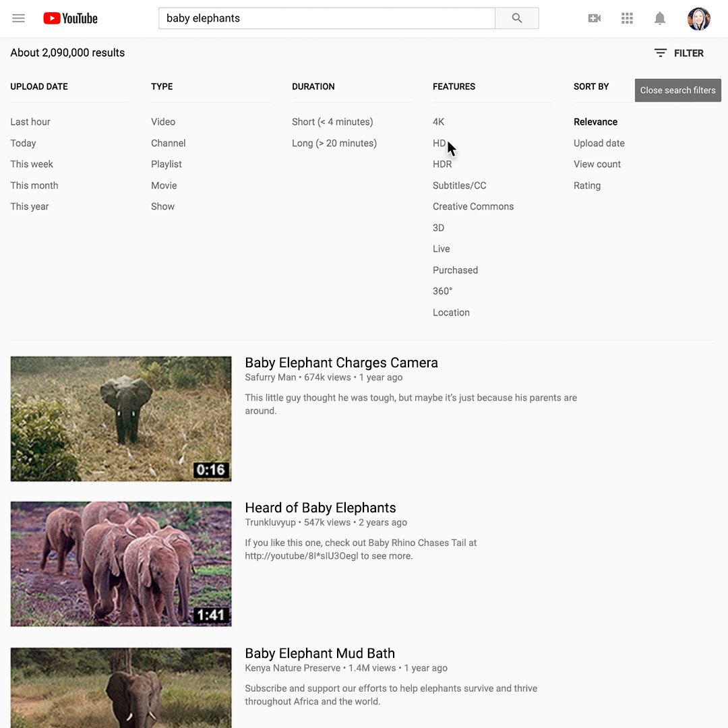Select the Movie type filter

point(164,185)
